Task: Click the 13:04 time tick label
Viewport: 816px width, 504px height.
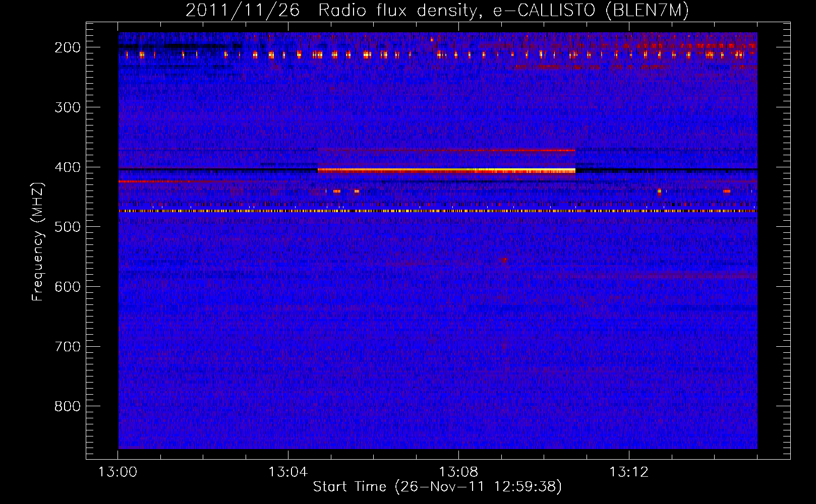Action: [288, 472]
